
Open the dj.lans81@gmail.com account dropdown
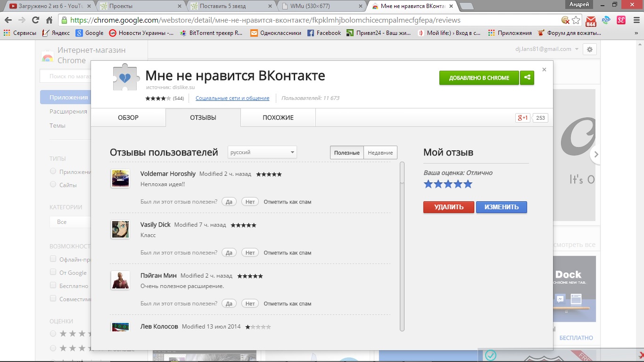point(547,49)
